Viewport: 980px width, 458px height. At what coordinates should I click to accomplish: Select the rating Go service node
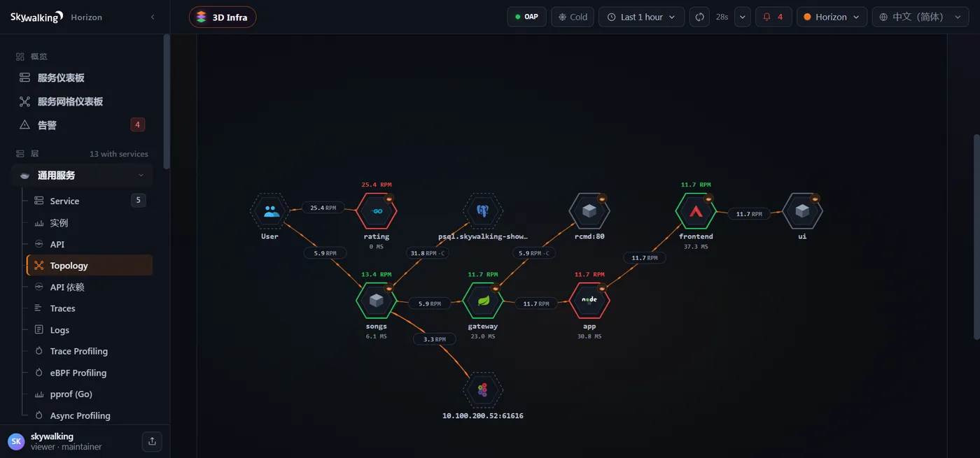377,211
